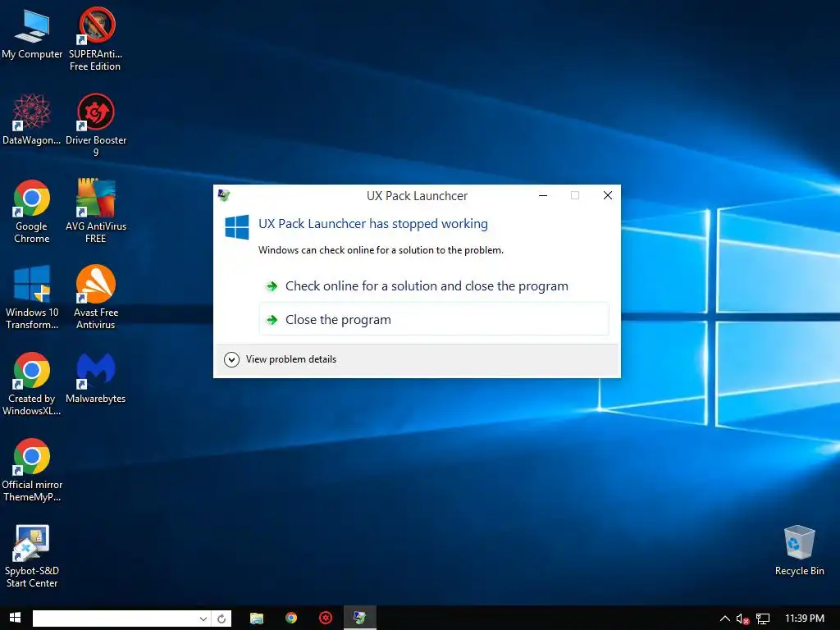Click the Windows logo in the dialog

click(237, 226)
